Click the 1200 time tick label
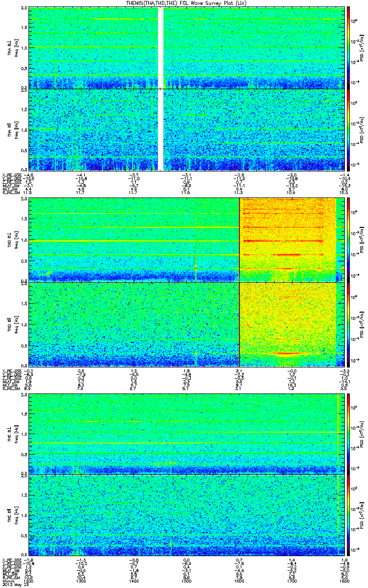 pyautogui.click(x=29, y=582)
